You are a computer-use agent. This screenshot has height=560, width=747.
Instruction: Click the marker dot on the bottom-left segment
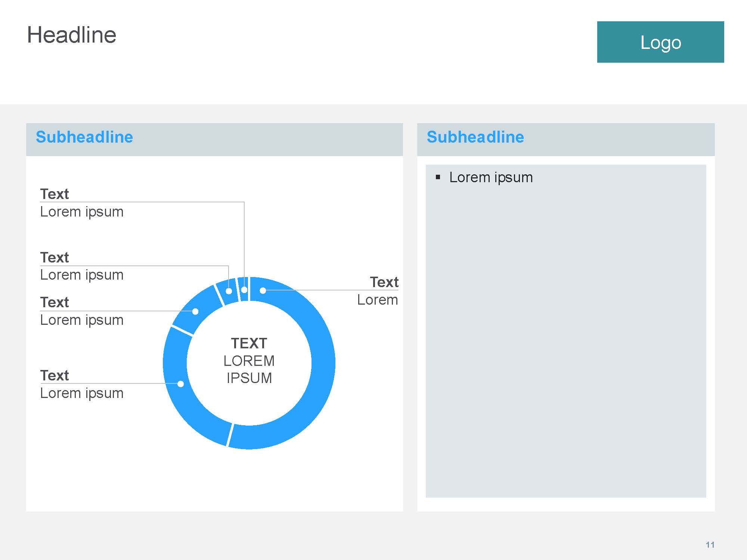point(181,384)
